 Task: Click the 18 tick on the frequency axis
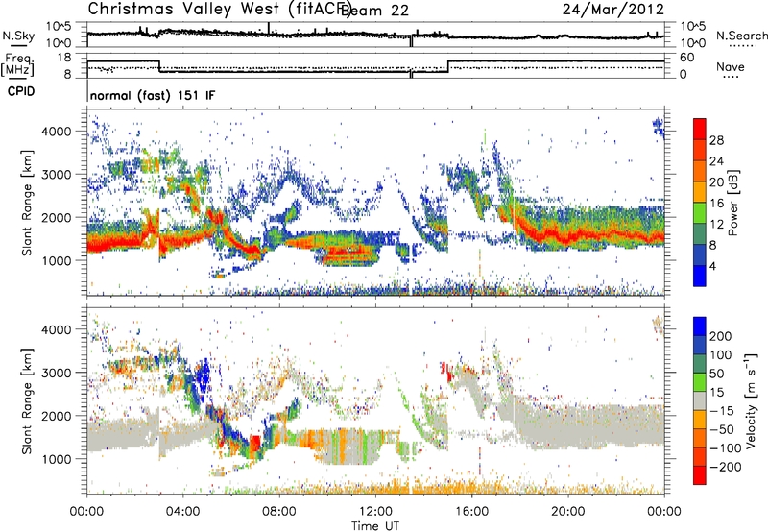(64, 58)
